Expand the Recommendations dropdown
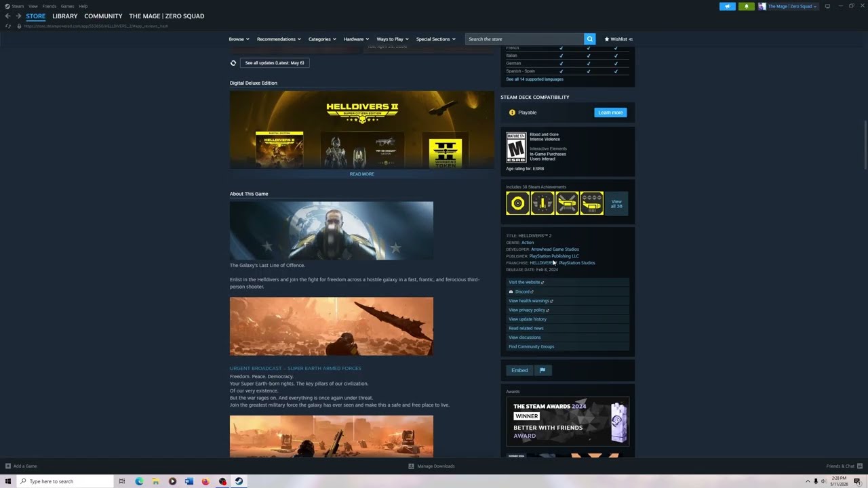 pos(278,39)
